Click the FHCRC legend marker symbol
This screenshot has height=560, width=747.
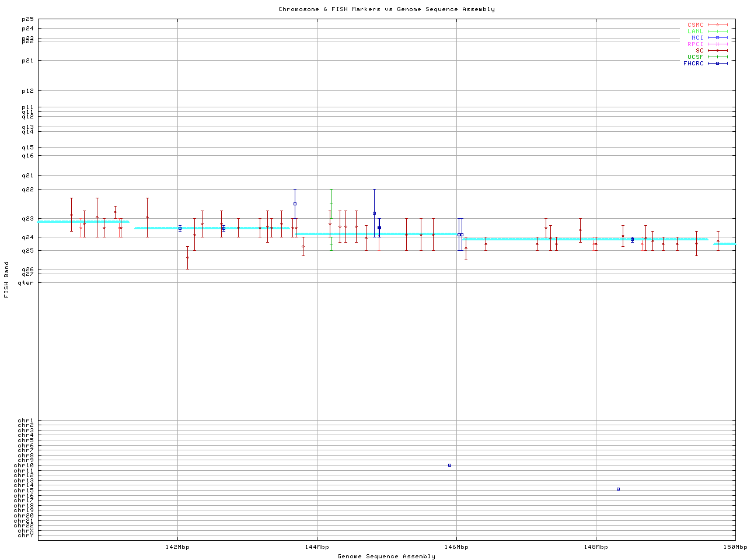pyautogui.click(x=717, y=63)
